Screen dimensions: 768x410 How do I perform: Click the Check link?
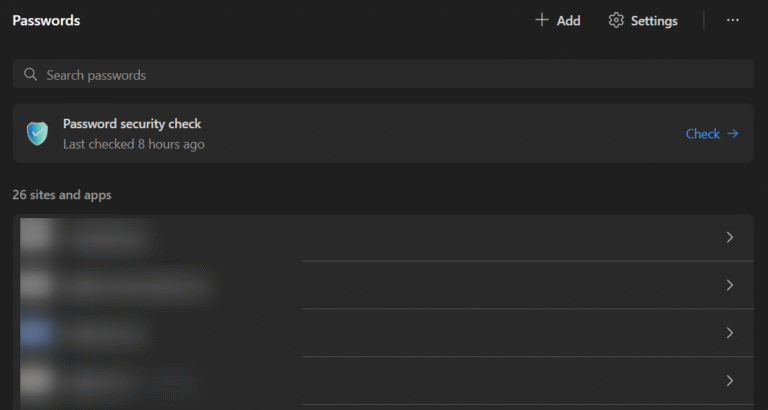click(702, 133)
